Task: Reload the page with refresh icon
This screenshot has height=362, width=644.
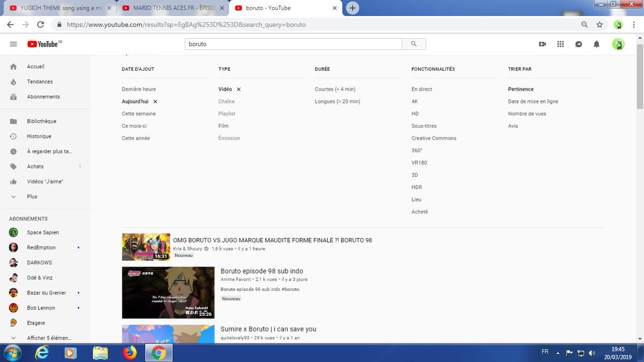Action: click(x=40, y=25)
